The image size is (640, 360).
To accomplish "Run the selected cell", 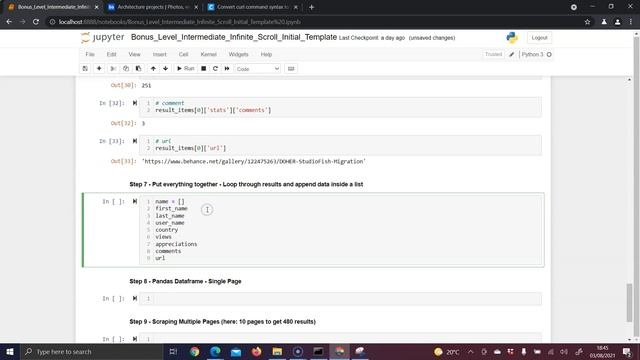I will click(185, 69).
